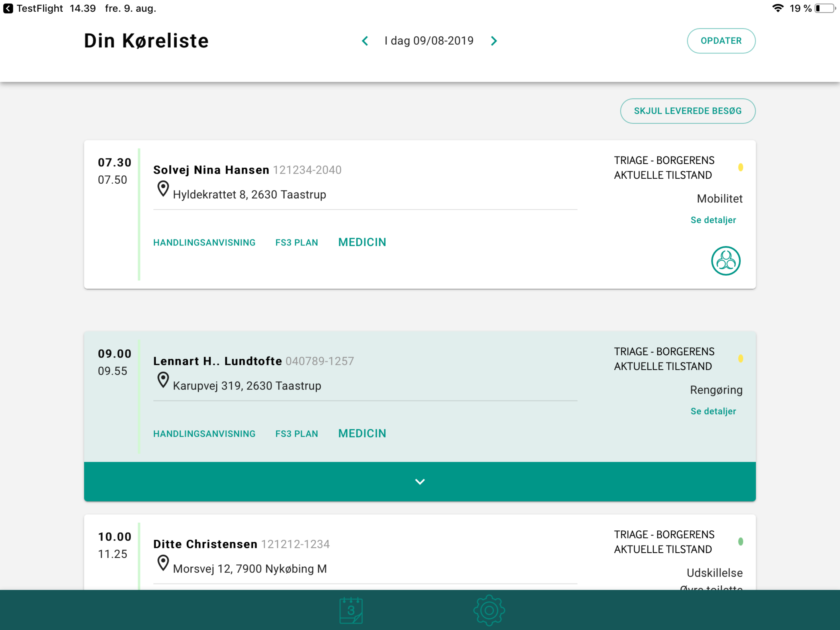Tap the location pin beside Karupvej 319
Viewport: 840px width, 630px height.
coord(163,380)
